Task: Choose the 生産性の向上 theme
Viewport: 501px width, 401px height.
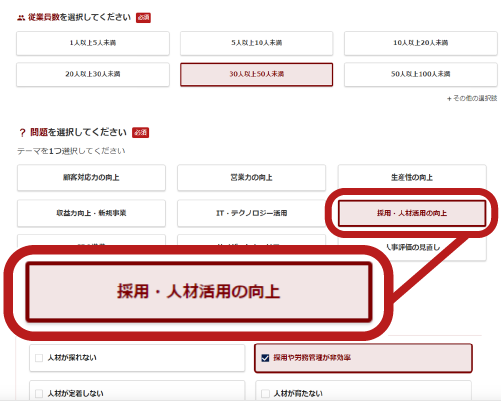Action: pos(412,178)
